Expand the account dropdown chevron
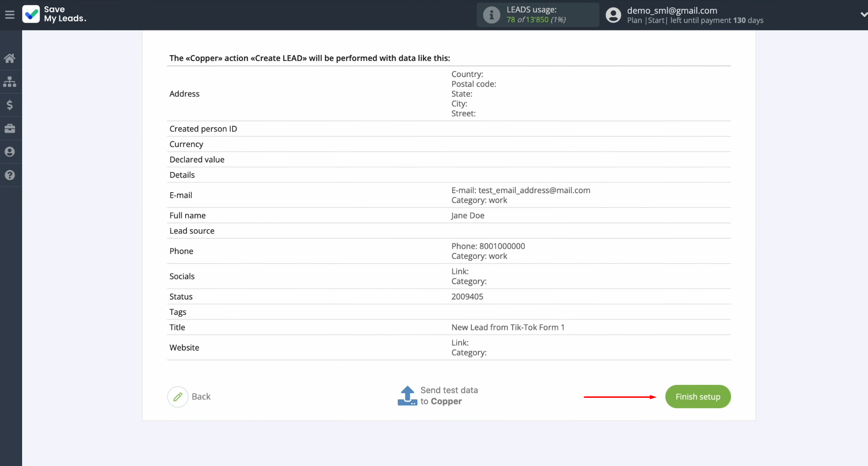This screenshot has height=466, width=868. tap(863, 15)
